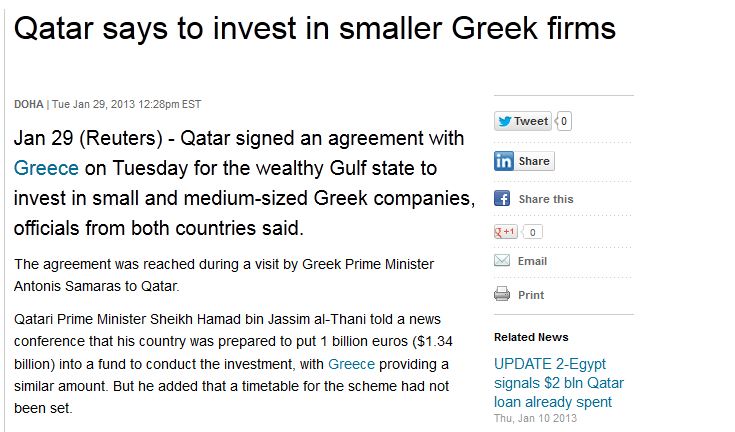Click the Email envelope icon
Screen dimensions: 735x432
(503, 262)
